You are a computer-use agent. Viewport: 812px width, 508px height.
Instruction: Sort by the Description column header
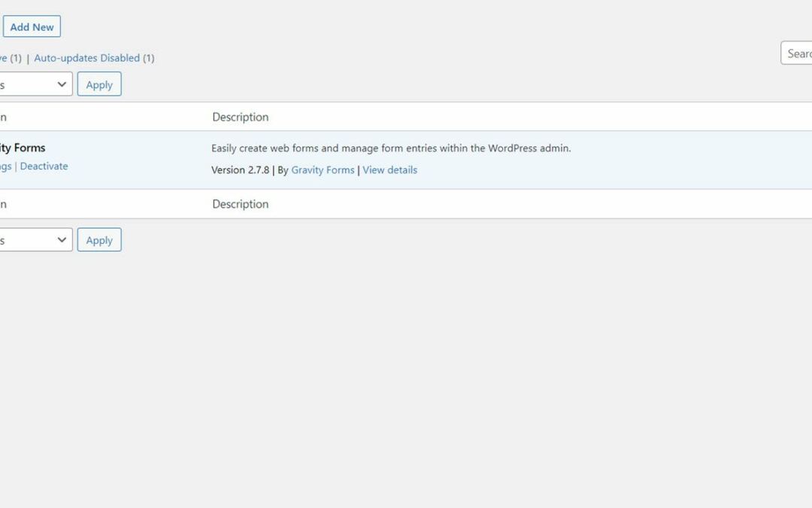pyautogui.click(x=240, y=117)
